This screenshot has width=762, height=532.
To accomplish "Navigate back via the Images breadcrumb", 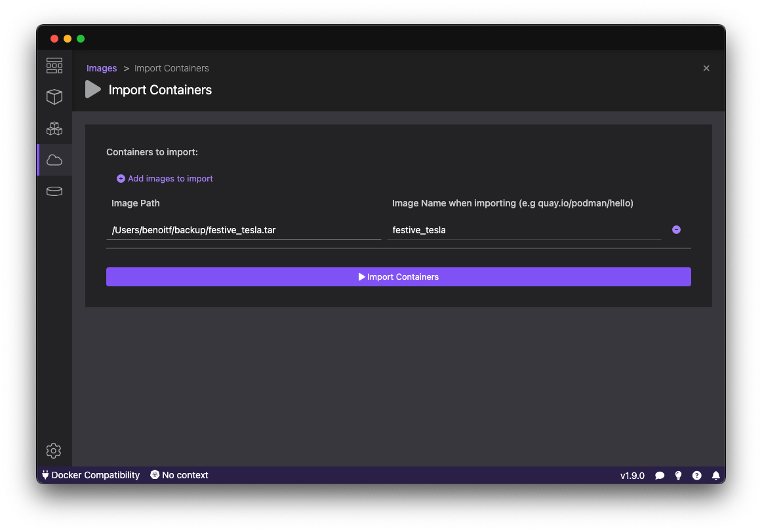I will click(102, 68).
